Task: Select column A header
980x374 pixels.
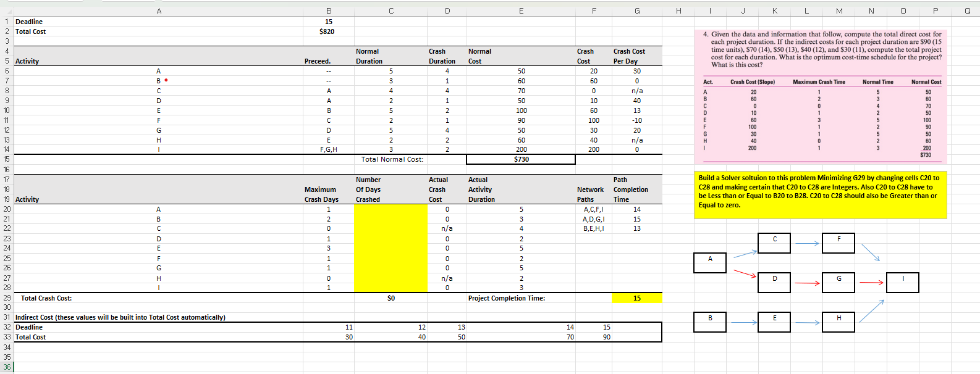Action: (x=159, y=10)
